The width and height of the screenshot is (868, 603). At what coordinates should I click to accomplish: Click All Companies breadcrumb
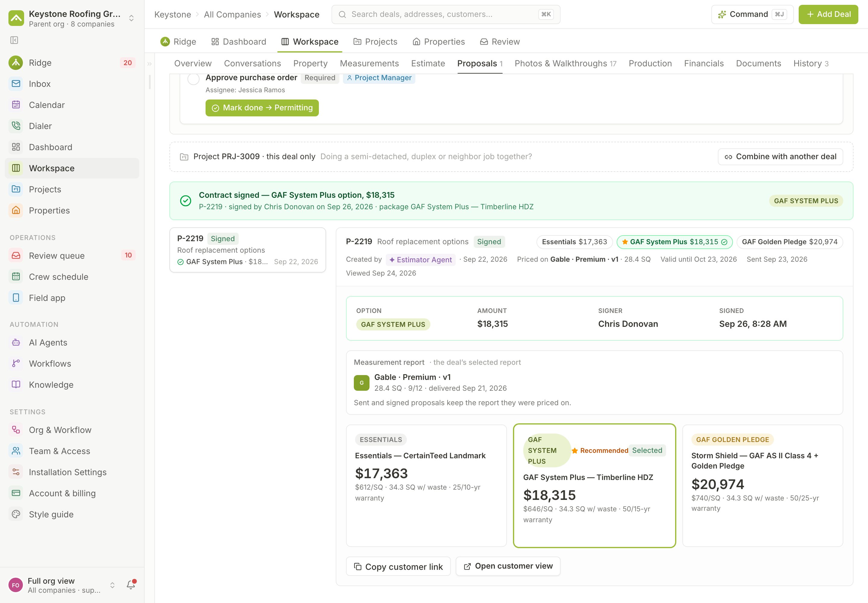(x=232, y=14)
